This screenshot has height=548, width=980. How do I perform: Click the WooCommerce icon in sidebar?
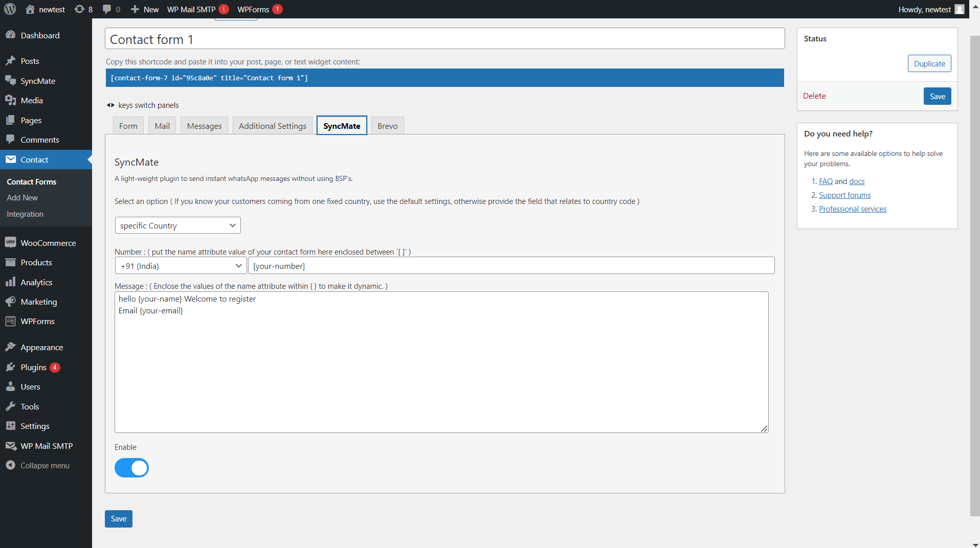click(11, 243)
